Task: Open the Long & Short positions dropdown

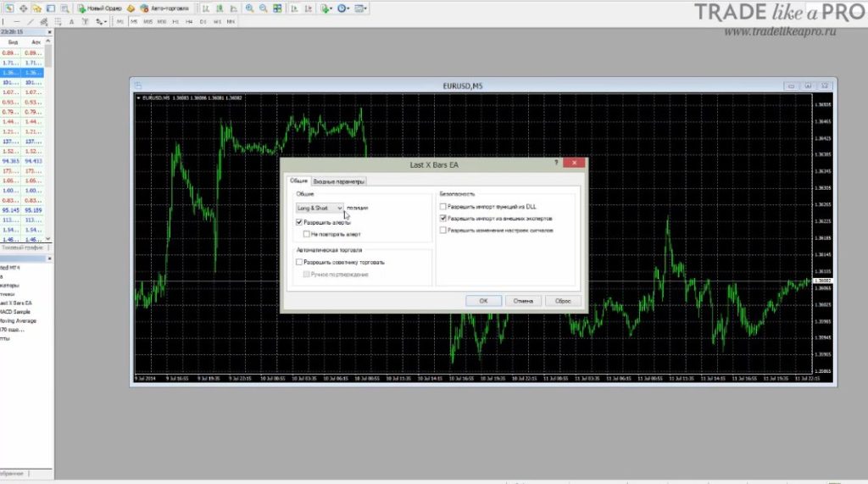Action: (x=320, y=208)
